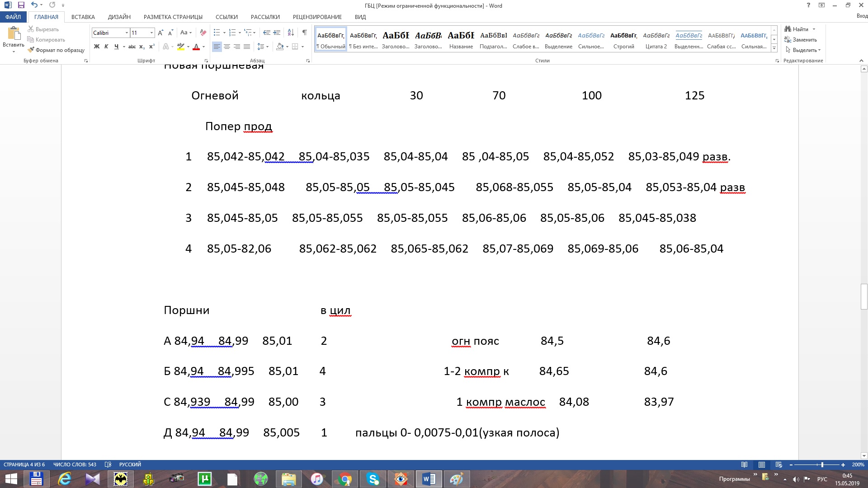Image resolution: width=868 pixels, height=488 pixels.
Task: Center align the paragraph text
Action: 227,47
